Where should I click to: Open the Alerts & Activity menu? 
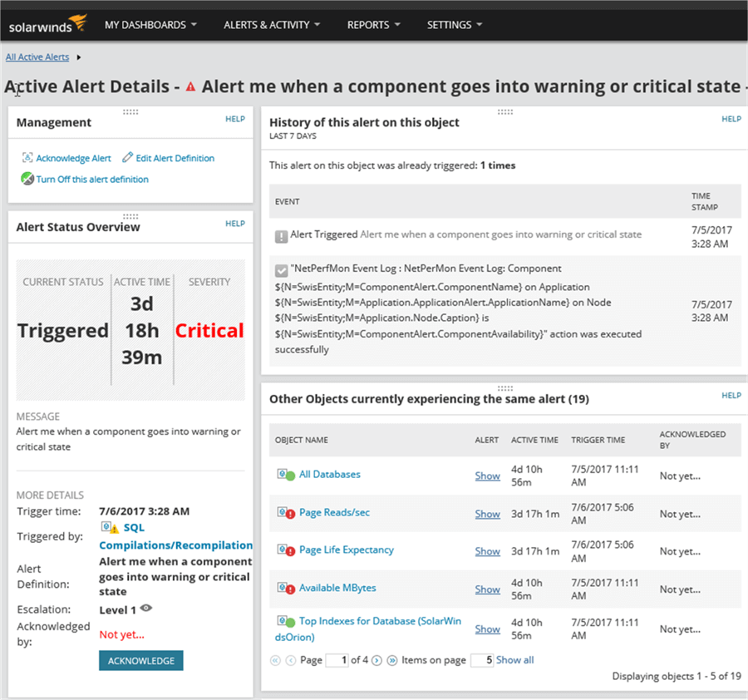click(272, 25)
